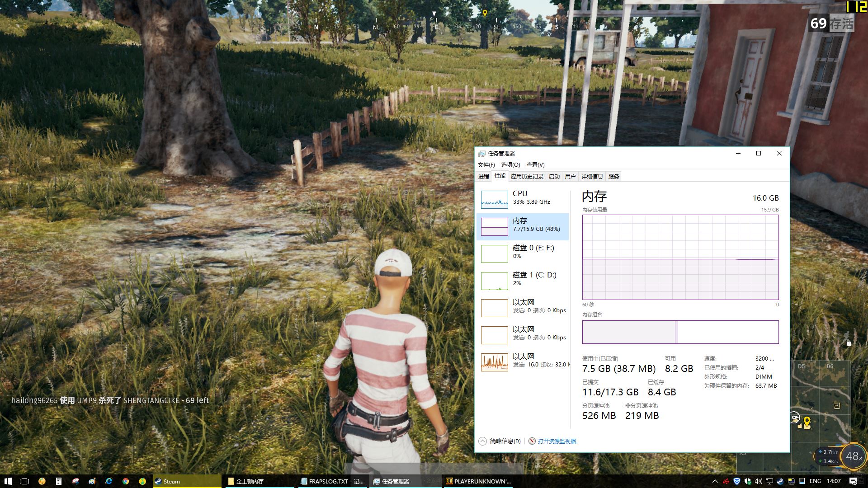868x488 pixels.
Task: Open the paint brush app taskbar icon
Action: (x=92, y=481)
